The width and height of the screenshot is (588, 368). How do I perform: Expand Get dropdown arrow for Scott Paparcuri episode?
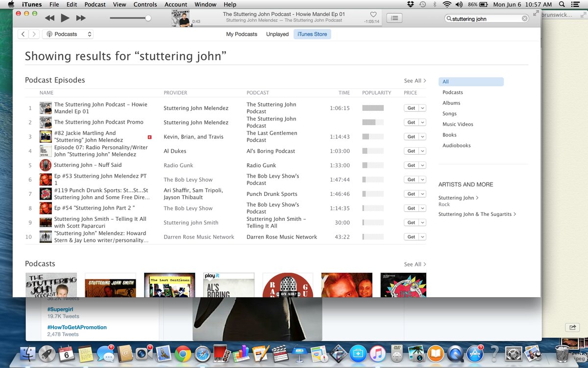(422, 222)
